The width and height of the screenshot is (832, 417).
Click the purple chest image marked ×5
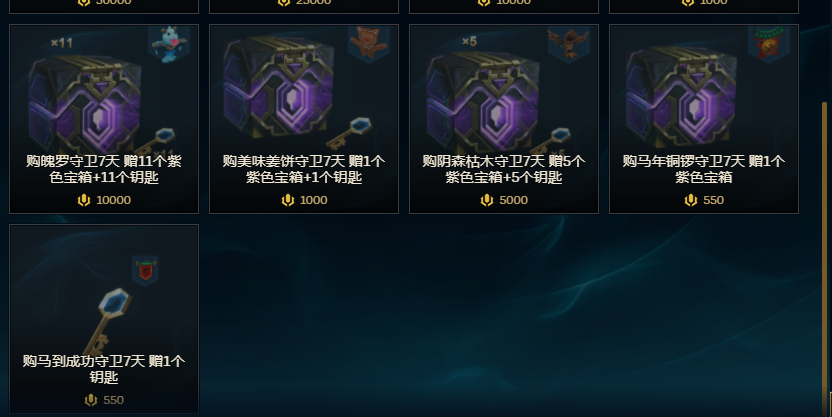coord(483,101)
